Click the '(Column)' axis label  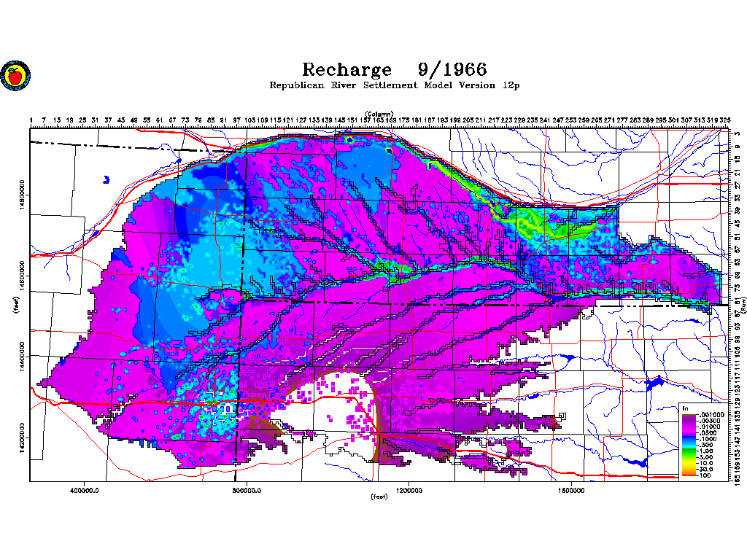point(379,114)
